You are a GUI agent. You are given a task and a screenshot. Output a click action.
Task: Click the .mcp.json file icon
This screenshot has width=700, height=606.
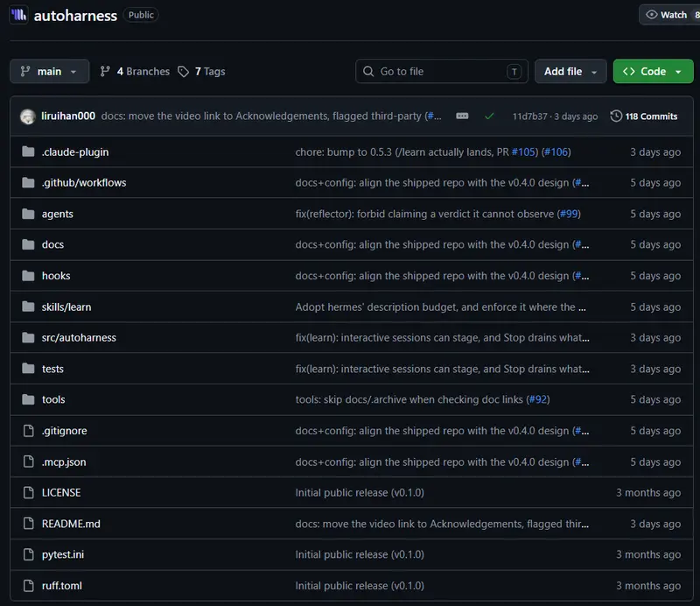29,462
